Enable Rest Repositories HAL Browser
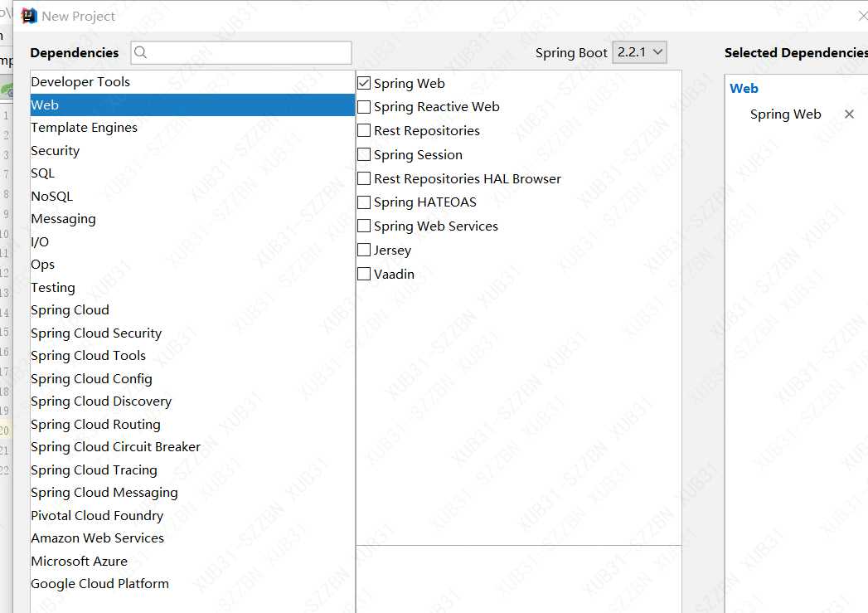Image resolution: width=868 pixels, height=613 pixels. point(364,178)
